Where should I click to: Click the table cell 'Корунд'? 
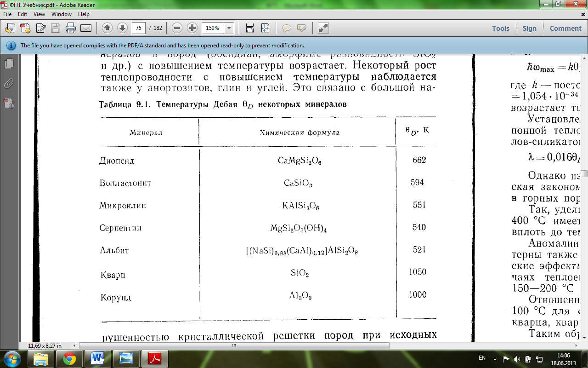pyautogui.click(x=116, y=298)
